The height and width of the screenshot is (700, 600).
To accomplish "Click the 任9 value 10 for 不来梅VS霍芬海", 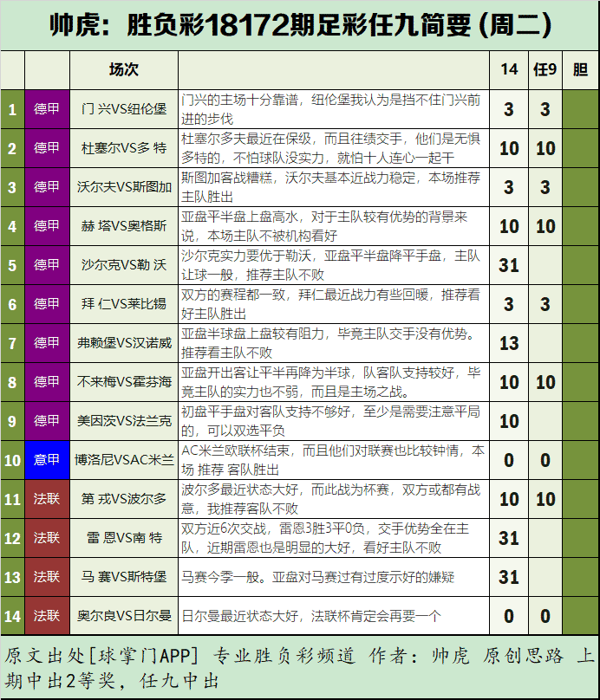I will pyautogui.click(x=545, y=382).
